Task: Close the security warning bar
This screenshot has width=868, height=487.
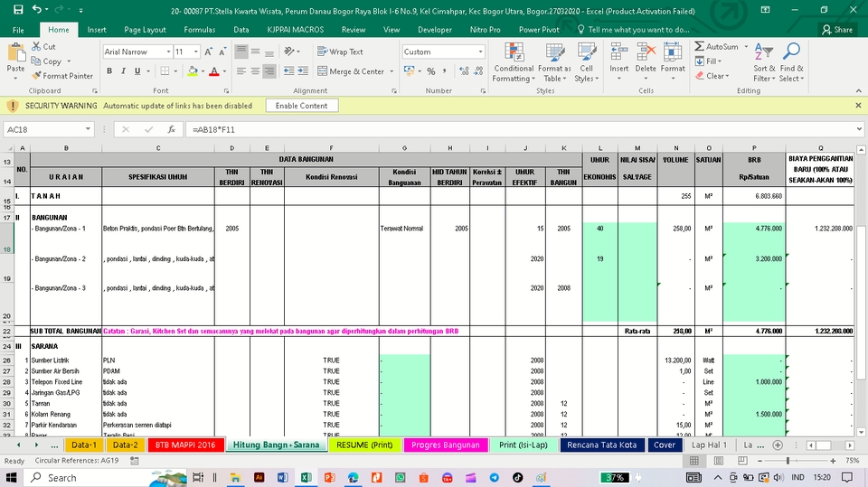Action: click(x=858, y=105)
